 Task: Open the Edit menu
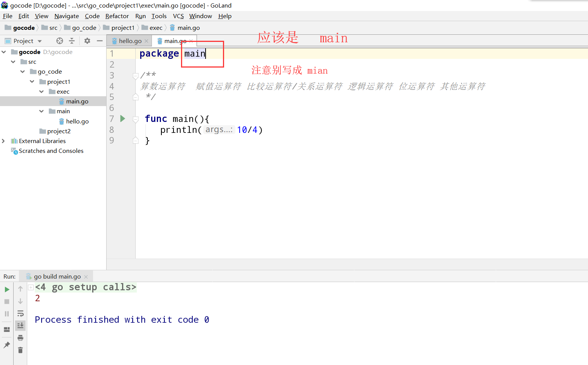tap(24, 16)
